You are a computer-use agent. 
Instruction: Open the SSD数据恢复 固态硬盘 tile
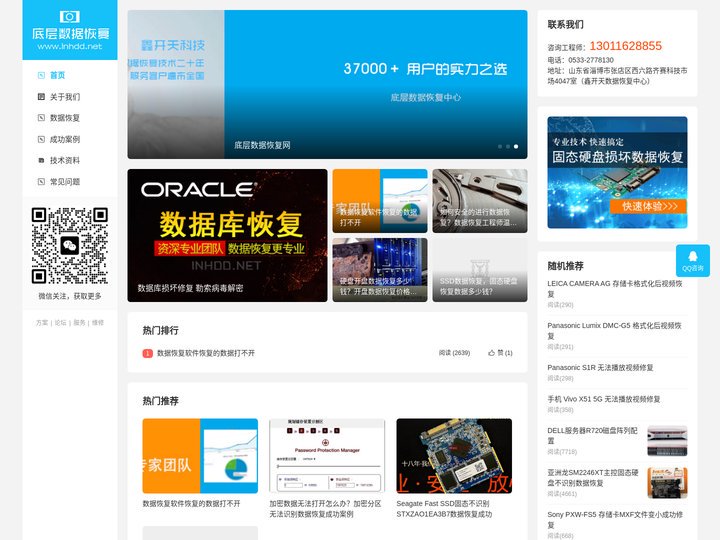[480, 270]
